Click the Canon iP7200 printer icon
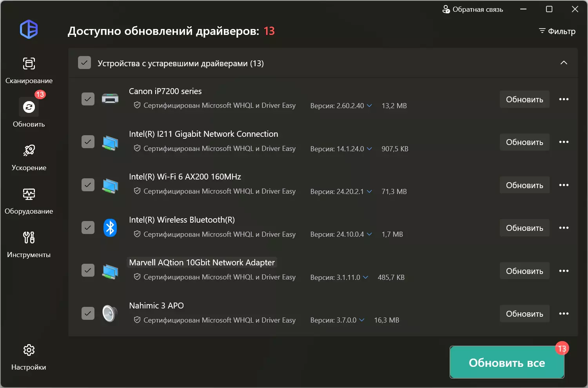The image size is (588, 388). click(110, 98)
